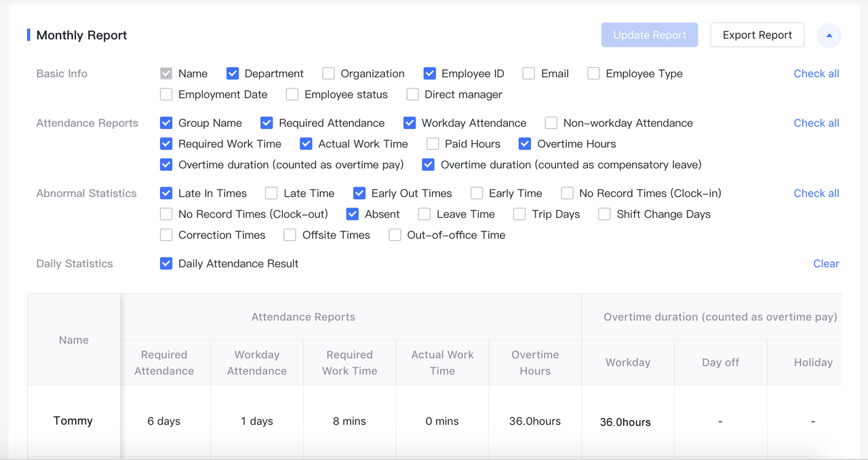Select the Tommy row name cell
This screenshot has height=460, width=868.
pyautogui.click(x=73, y=421)
